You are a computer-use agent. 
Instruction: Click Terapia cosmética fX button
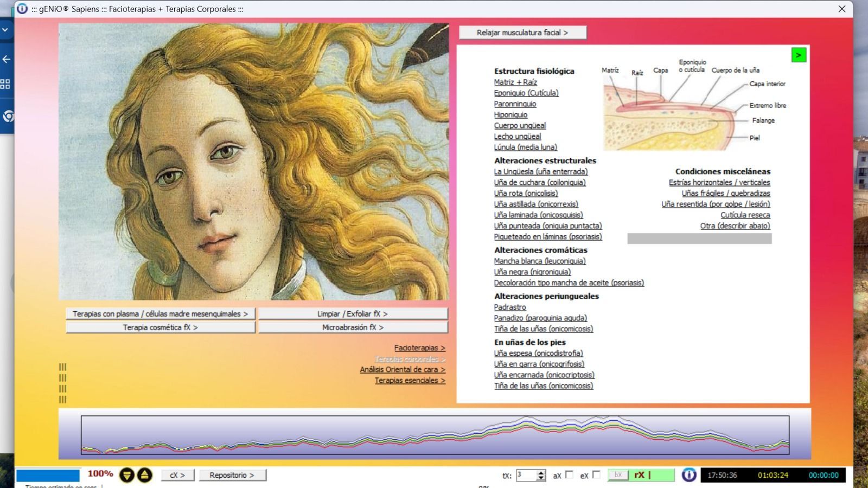click(x=160, y=328)
